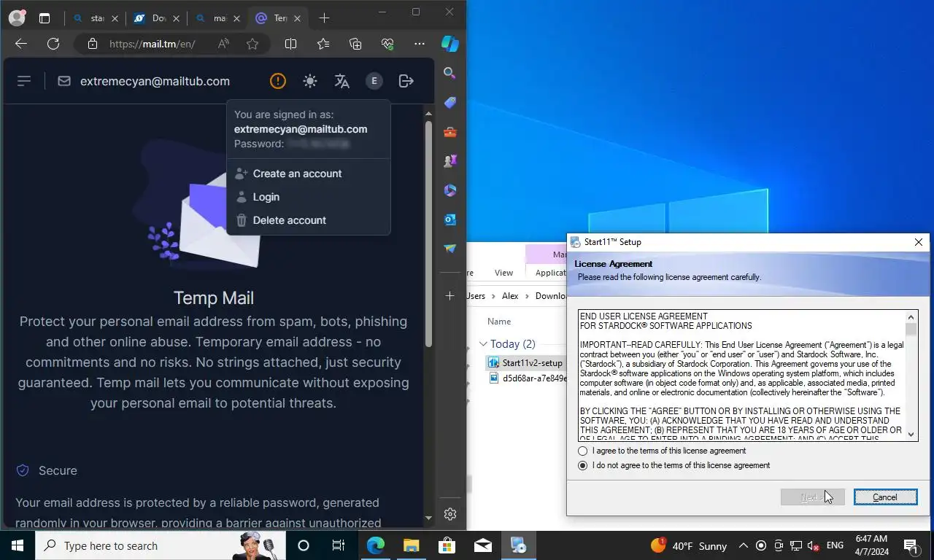934x560 pixels.
Task: Click the mail.tm logout icon
Action: pos(406,81)
